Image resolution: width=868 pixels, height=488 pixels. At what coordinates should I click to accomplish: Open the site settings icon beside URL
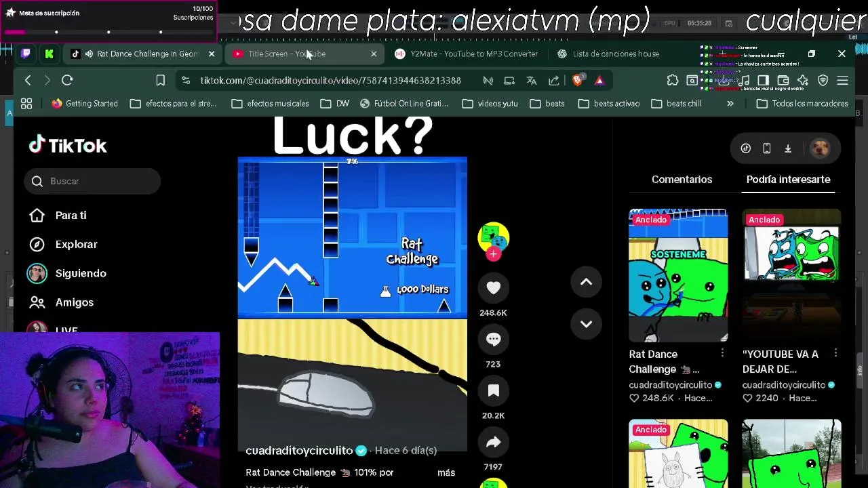185,81
